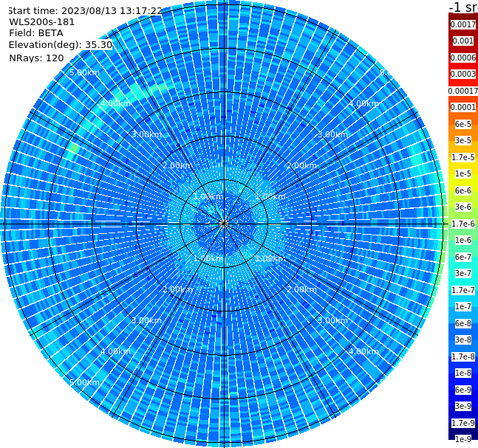This screenshot has height=448, width=478.
Task: Click the 0.00017 colorbar value
Action: pos(463,91)
